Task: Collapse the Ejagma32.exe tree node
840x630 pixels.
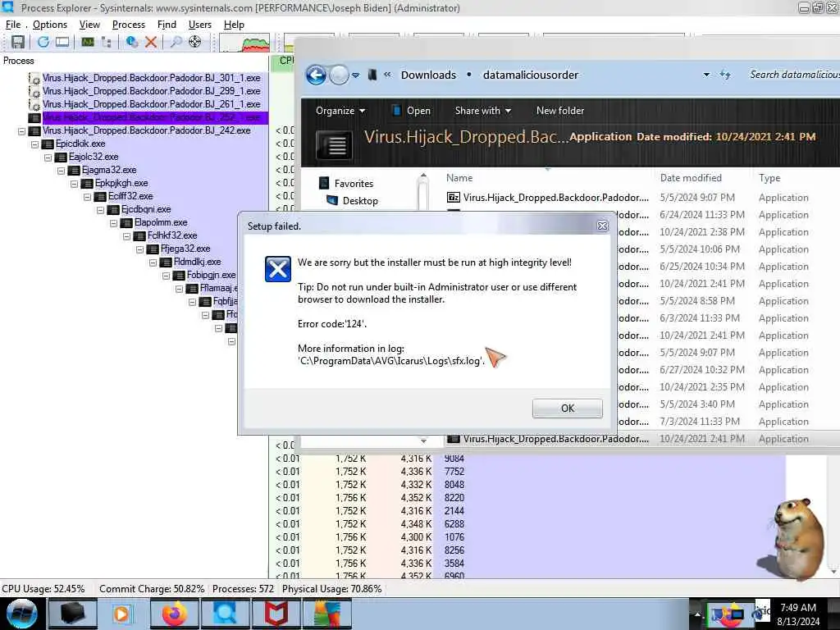Action: (x=61, y=171)
